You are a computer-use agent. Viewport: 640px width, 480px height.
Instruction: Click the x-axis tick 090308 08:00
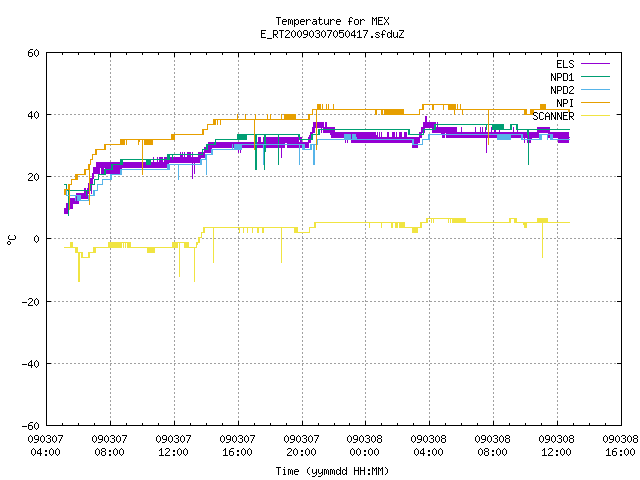493,446
